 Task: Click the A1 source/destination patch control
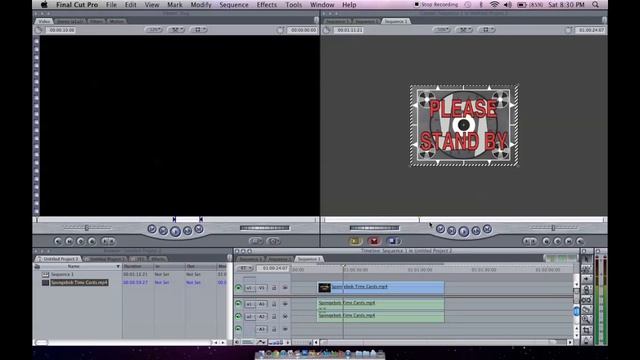(x=255, y=304)
